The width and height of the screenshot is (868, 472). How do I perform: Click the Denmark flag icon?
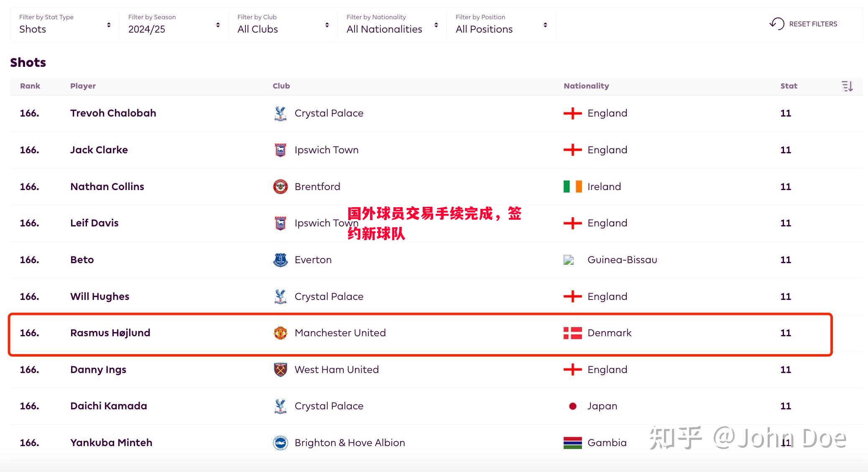(x=572, y=333)
